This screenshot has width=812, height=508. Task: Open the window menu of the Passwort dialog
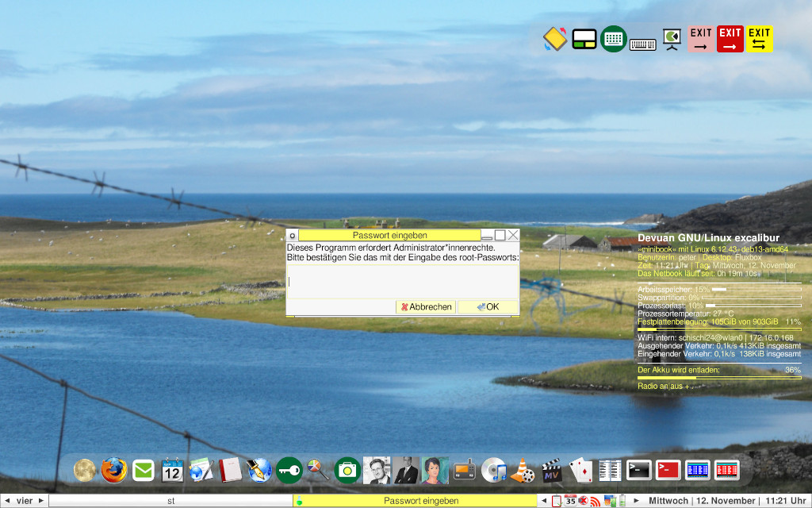point(292,235)
